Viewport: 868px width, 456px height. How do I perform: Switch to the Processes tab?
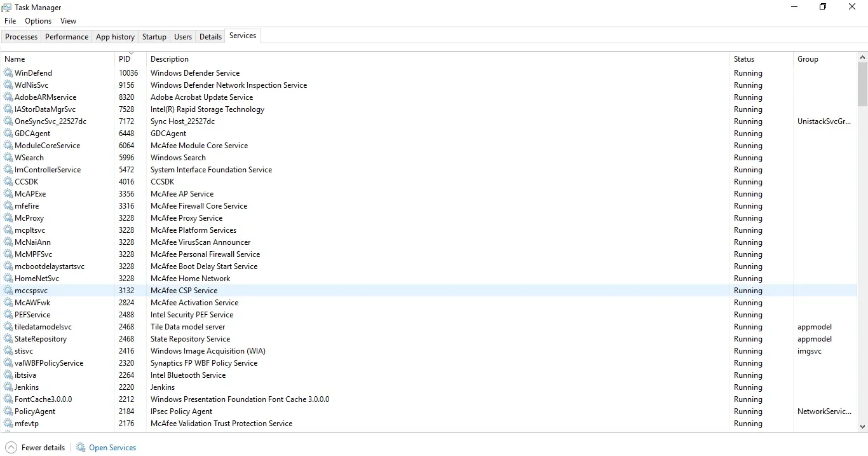point(21,37)
